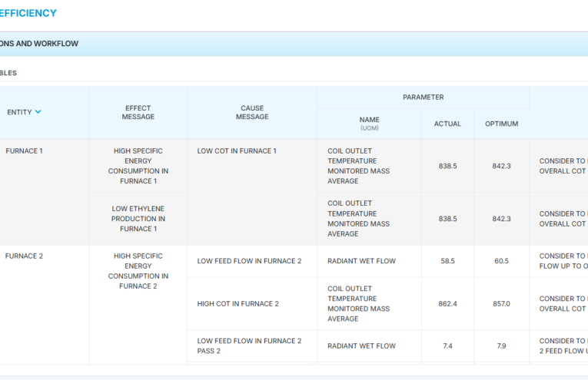The image size is (588, 380).
Task: Select High COT in Furnace 2 cause
Action: [238, 304]
